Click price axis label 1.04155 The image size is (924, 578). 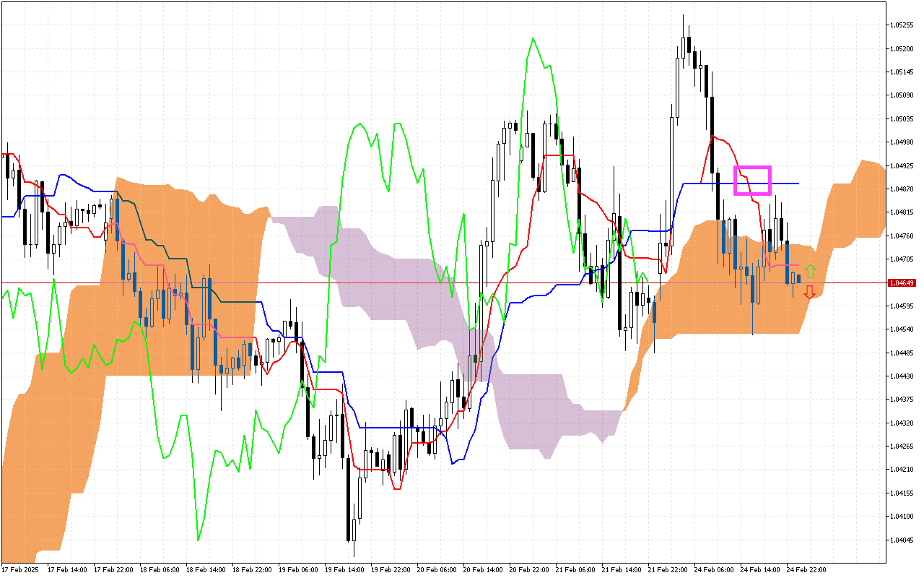point(902,493)
